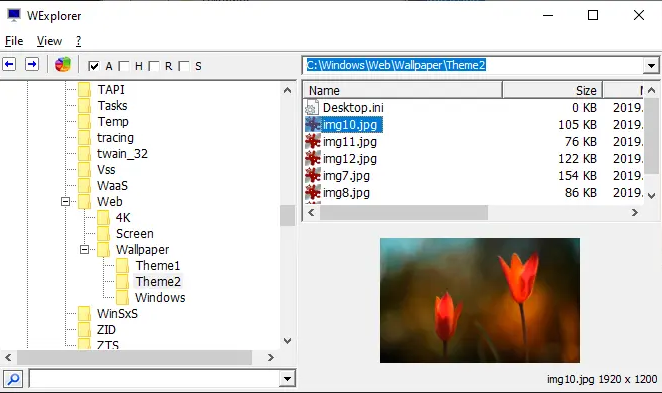The width and height of the screenshot is (662, 393).
Task: Click the img7.jpg file icon
Action: [x=312, y=175]
